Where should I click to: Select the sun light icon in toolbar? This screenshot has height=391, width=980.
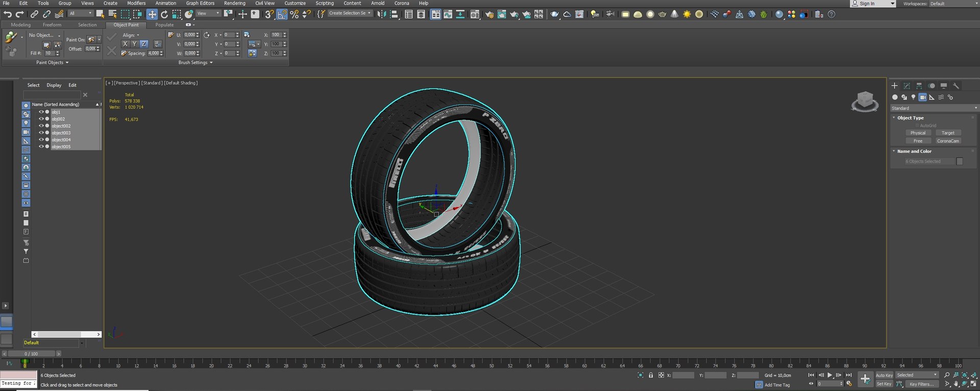tap(687, 14)
